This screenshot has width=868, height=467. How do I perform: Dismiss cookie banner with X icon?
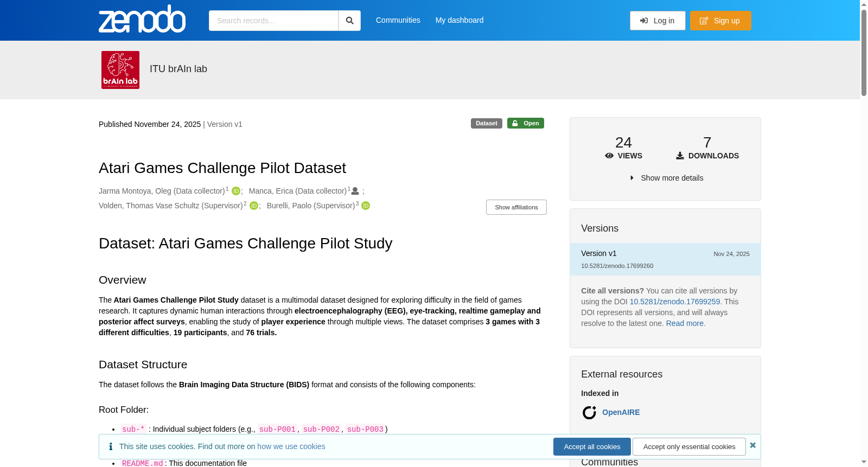click(x=752, y=445)
